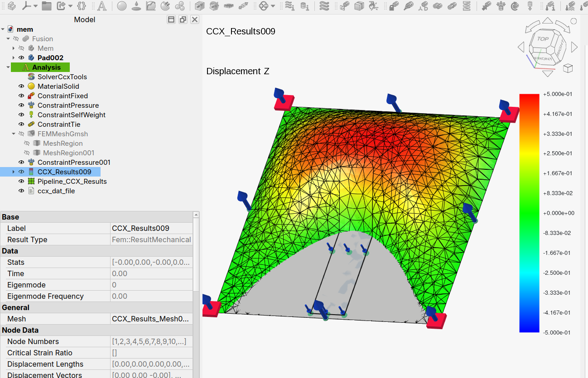
Task: Rotate view with navigation cube's right arrow
Action: [x=574, y=47]
